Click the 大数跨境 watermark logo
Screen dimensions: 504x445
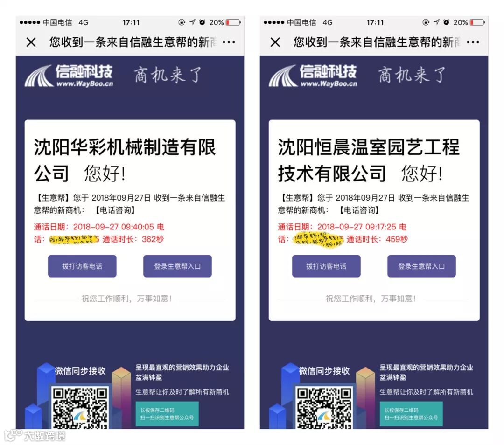point(35,435)
